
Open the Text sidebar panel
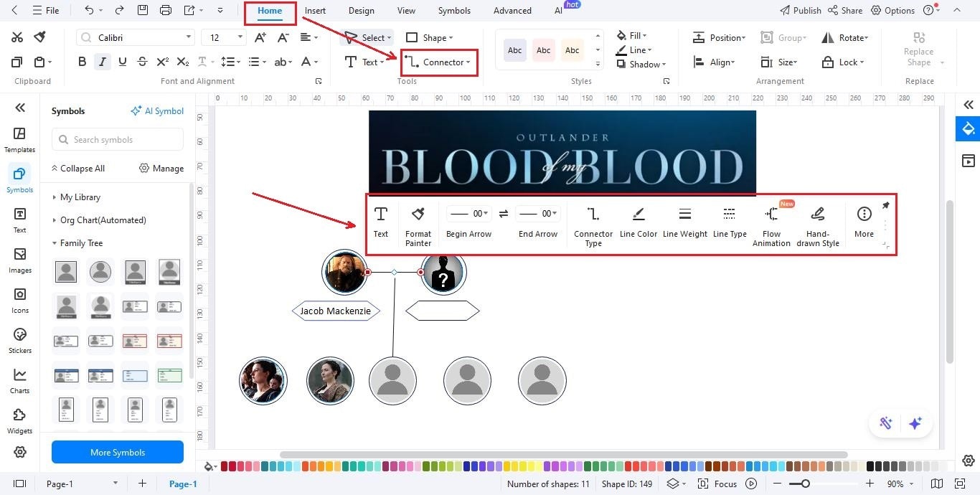tap(20, 220)
